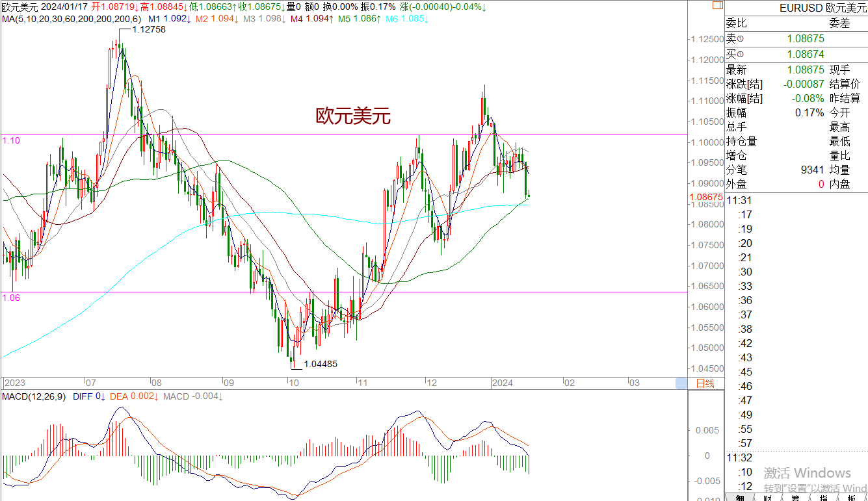Viewport: 868px width, 501px height.
Task: Select the M4 1.094 moving average value
Action: pyautogui.click(x=313, y=19)
